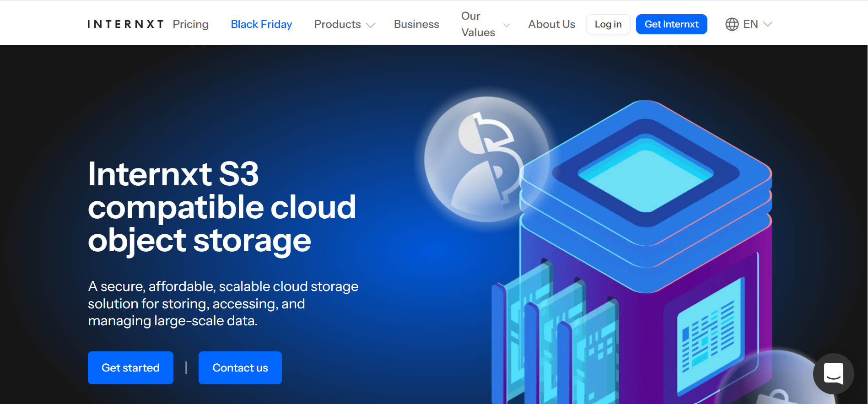Viewport: 868px width, 404px height.
Task: Click the globe language icon
Action: 732,24
